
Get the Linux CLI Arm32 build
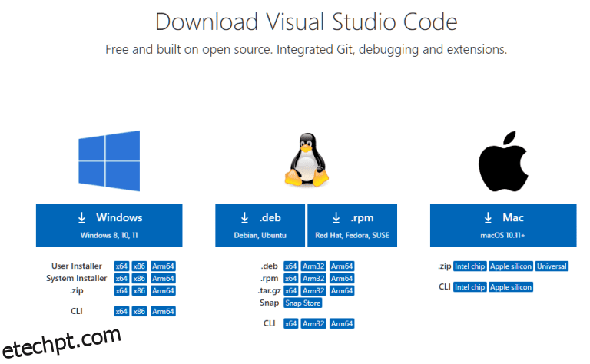point(313,324)
